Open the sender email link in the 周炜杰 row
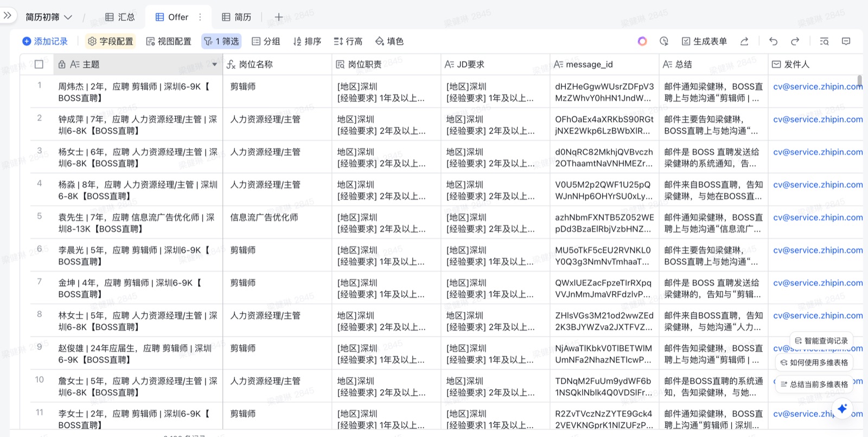Viewport: 868px width, 437px height. click(x=818, y=86)
